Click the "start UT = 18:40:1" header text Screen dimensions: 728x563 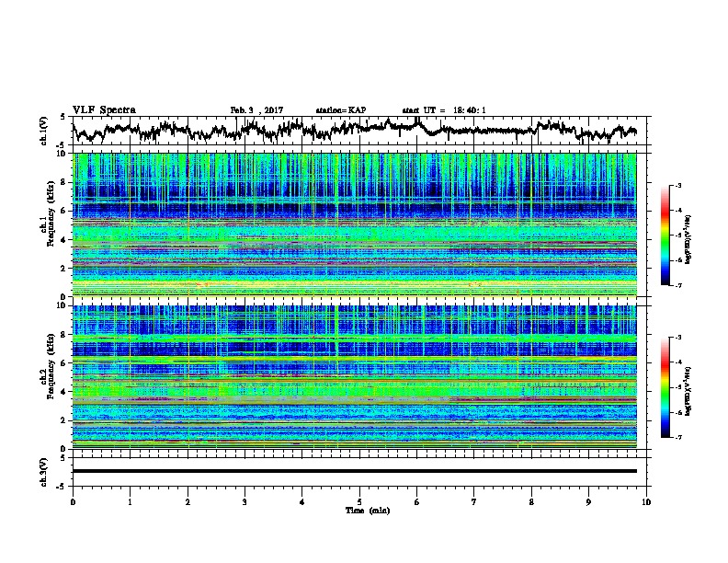(x=444, y=110)
